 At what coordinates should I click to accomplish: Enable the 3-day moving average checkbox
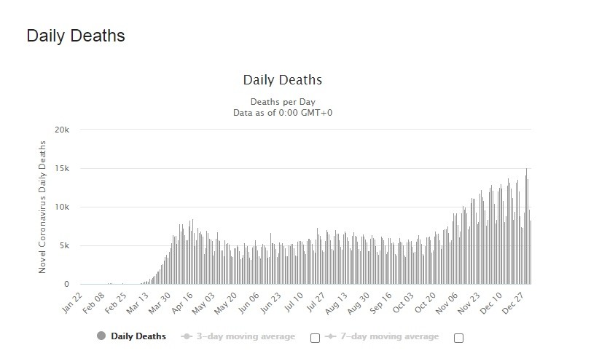(x=315, y=338)
